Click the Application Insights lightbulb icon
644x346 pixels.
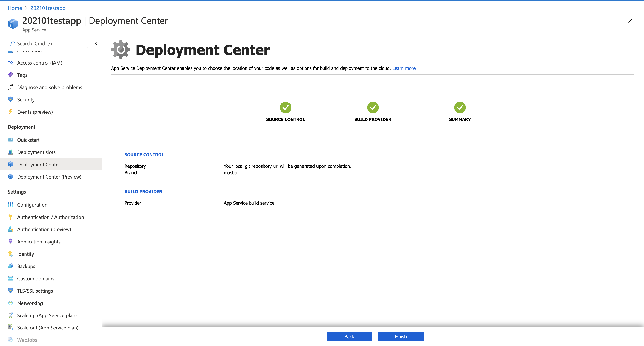tap(10, 241)
